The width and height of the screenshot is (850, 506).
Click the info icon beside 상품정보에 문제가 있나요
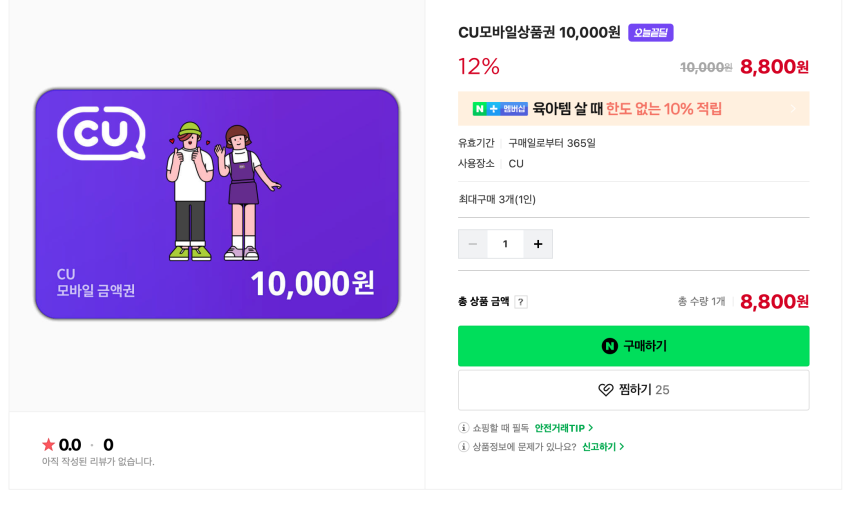464,447
